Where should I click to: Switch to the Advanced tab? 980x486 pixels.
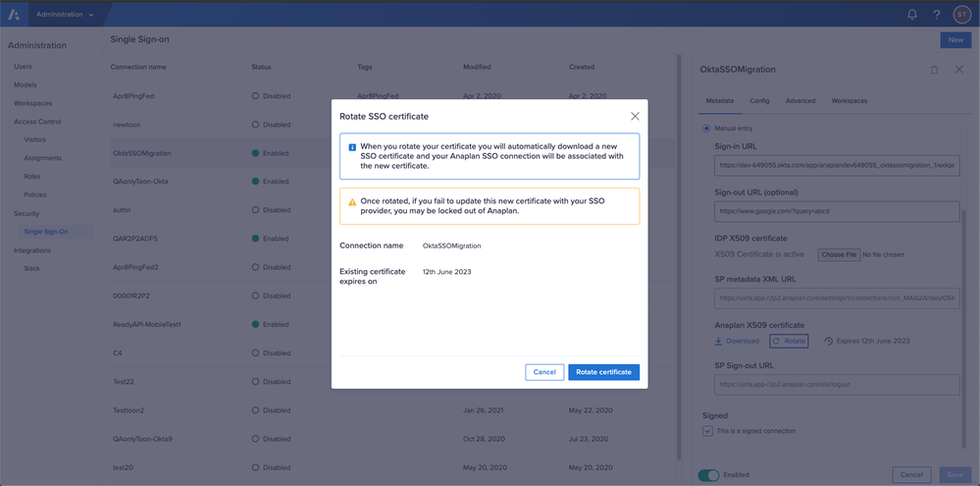point(799,100)
